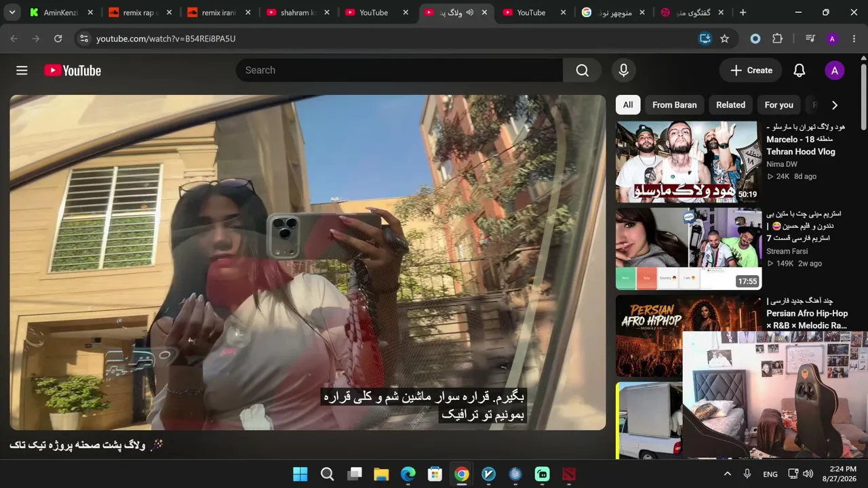The image size is (868, 488).
Task: Close the 'منوچهر' Google tab
Action: click(642, 12)
